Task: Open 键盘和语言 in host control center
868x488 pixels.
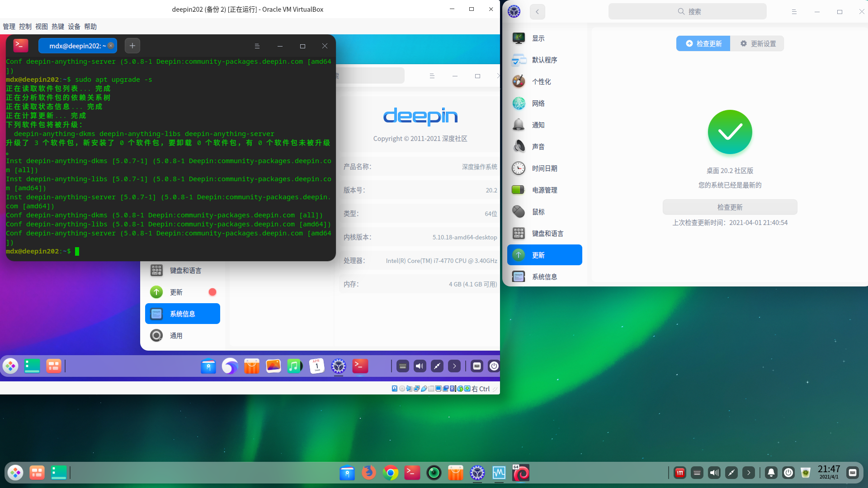Action: [x=547, y=234]
